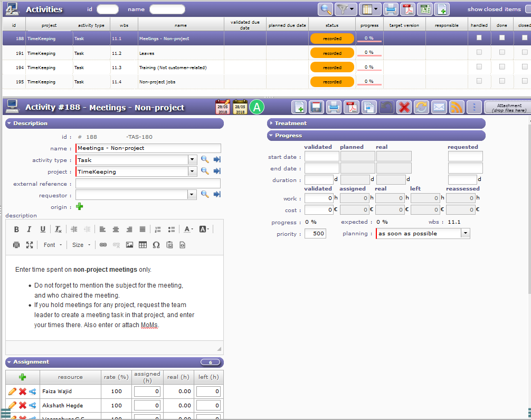Toggle the handled checkbox for activity 188
This screenshot has height=420, width=531.
click(x=479, y=38)
